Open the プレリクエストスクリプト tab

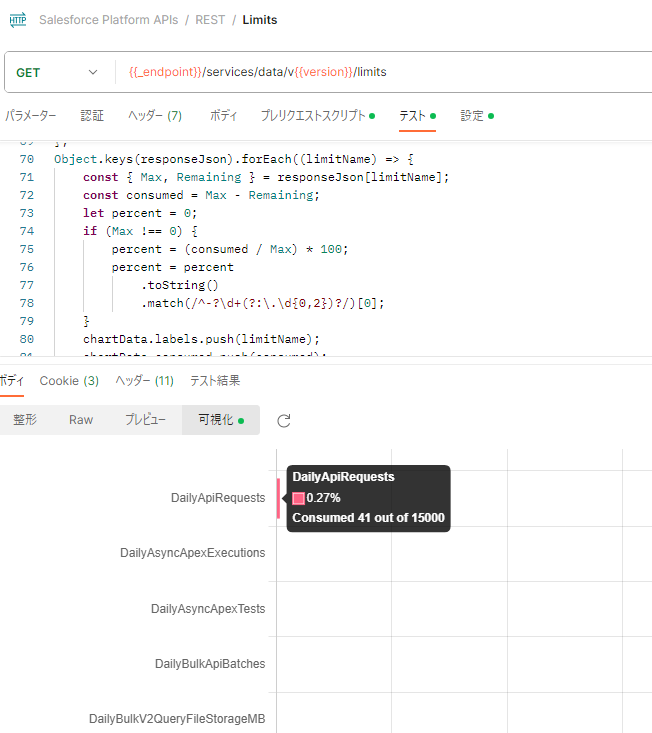tap(318, 115)
